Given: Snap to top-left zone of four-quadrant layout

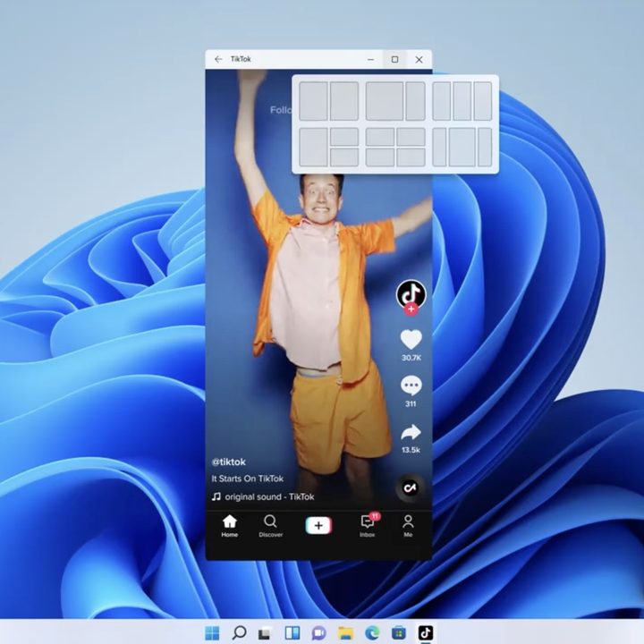Looking at the screenshot, I should 380,136.
